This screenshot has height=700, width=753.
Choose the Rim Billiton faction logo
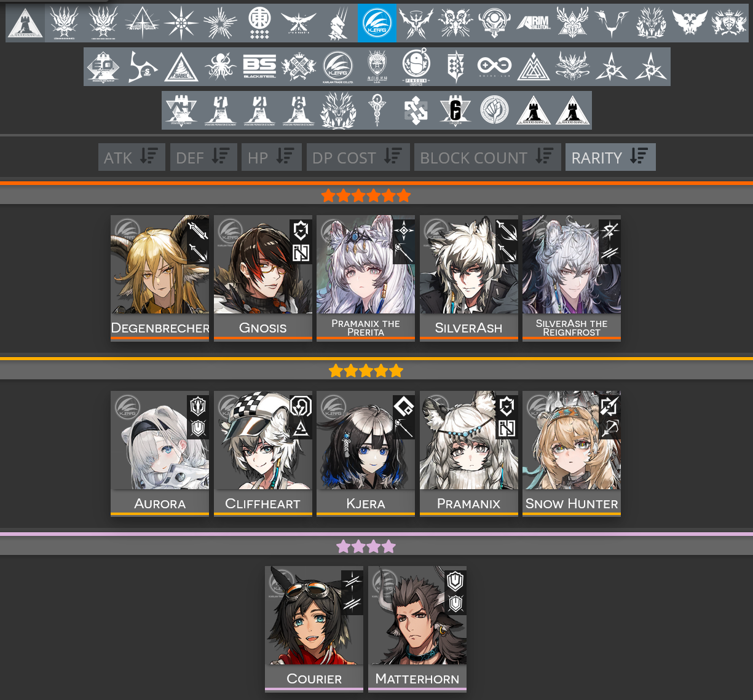click(533, 23)
